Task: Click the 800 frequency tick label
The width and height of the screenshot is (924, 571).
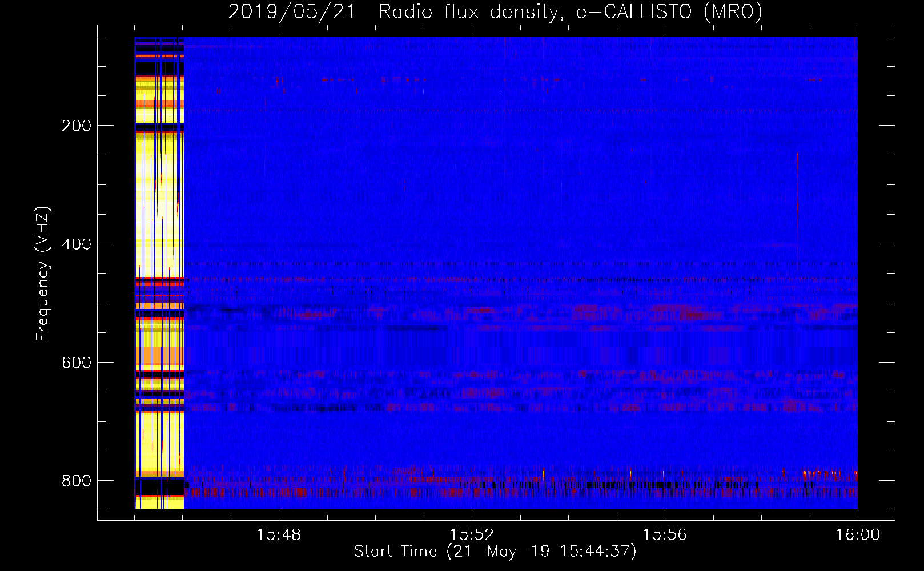Action: click(x=77, y=481)
